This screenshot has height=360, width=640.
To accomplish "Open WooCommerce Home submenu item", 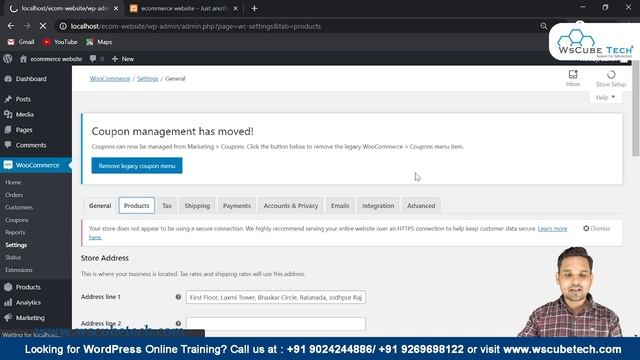I will pyautogui.click(x=13, y=182).
